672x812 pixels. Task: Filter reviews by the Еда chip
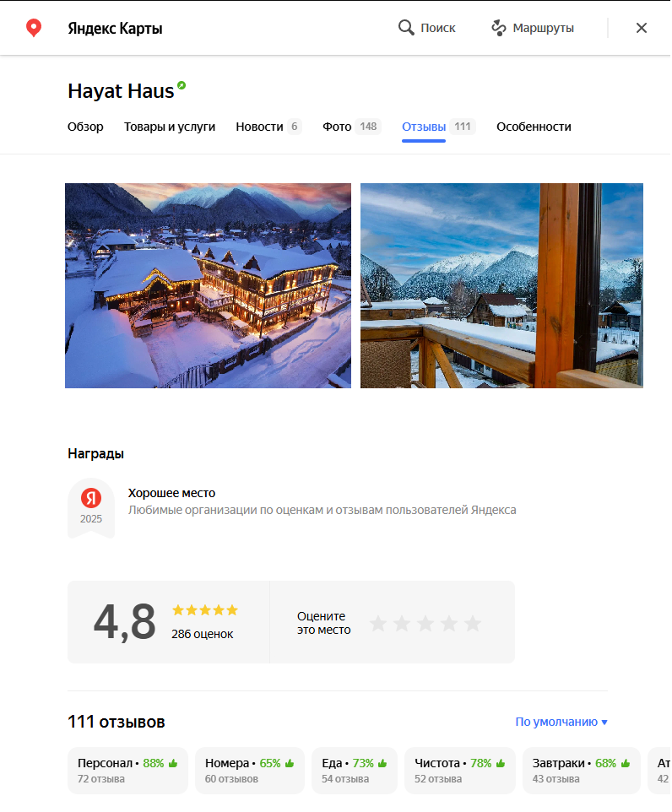pyautogui.click(x=355, y=771)
